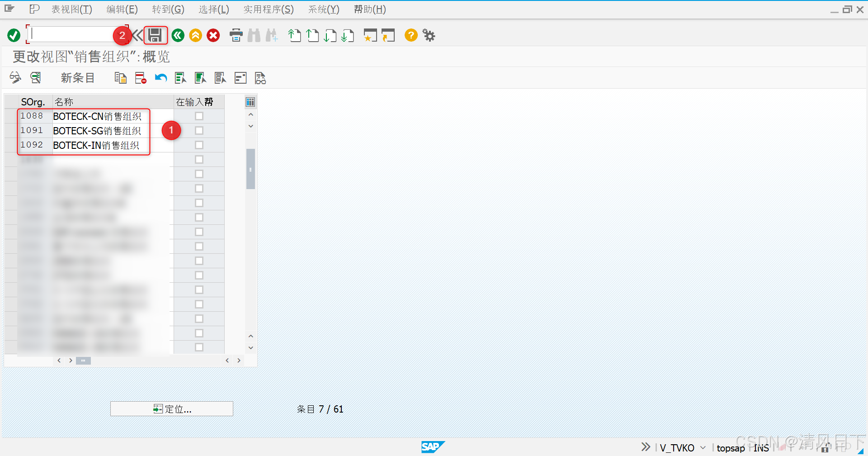868x456 pixels.
Task: Click the 名称 column header
Action: click(113, 102)
